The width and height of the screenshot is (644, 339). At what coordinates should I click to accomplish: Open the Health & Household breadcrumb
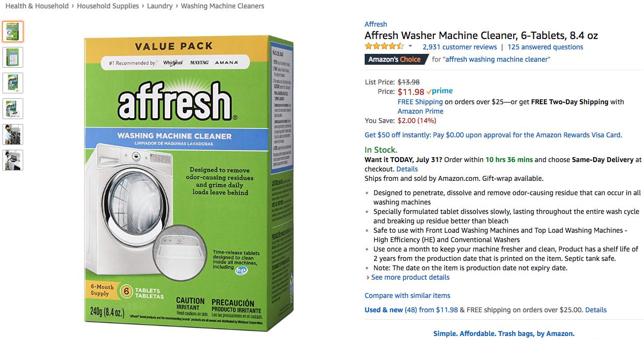coord(37,6)
